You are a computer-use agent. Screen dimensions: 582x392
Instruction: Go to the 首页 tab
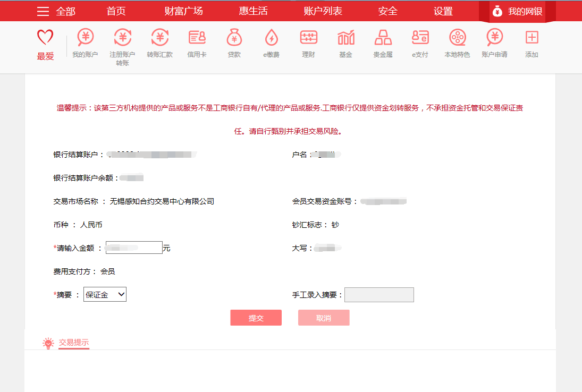click(116, 12)
